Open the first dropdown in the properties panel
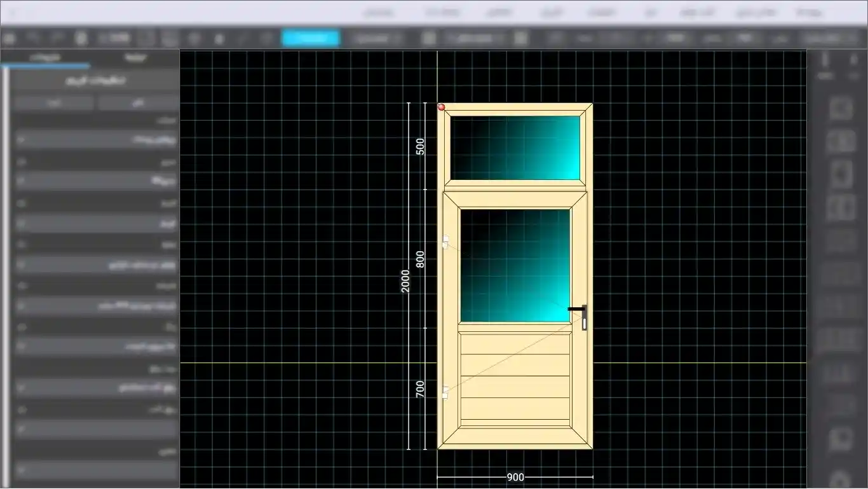Screen dimensions: 868x489 [95, 139]
